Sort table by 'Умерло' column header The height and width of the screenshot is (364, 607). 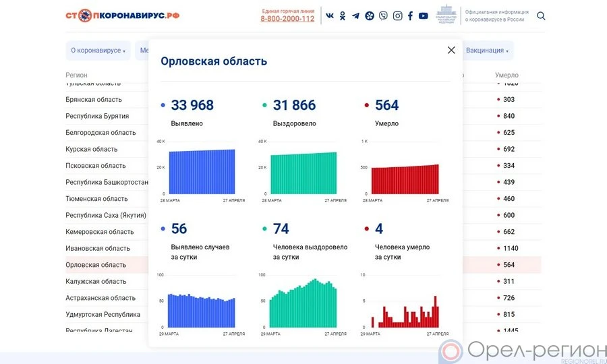point(507,75)
